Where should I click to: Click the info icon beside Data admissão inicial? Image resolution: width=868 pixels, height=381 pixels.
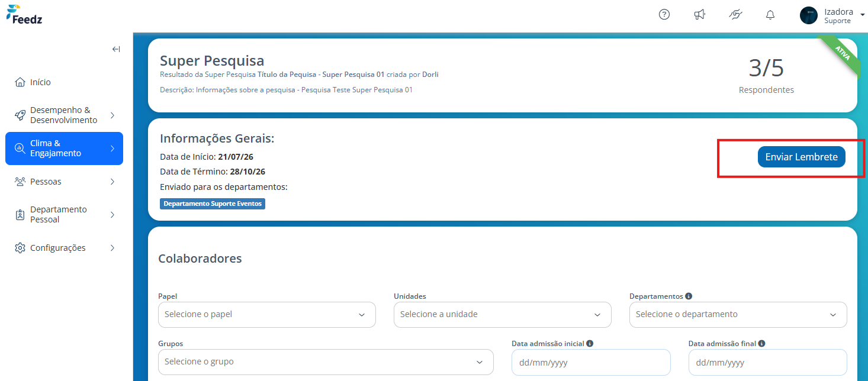pos(590,343)
